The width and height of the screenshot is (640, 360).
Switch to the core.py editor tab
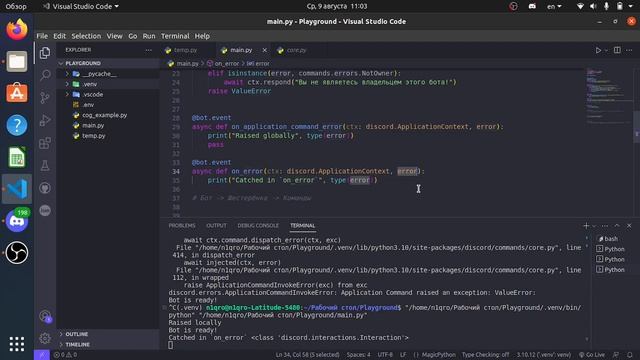296,50
